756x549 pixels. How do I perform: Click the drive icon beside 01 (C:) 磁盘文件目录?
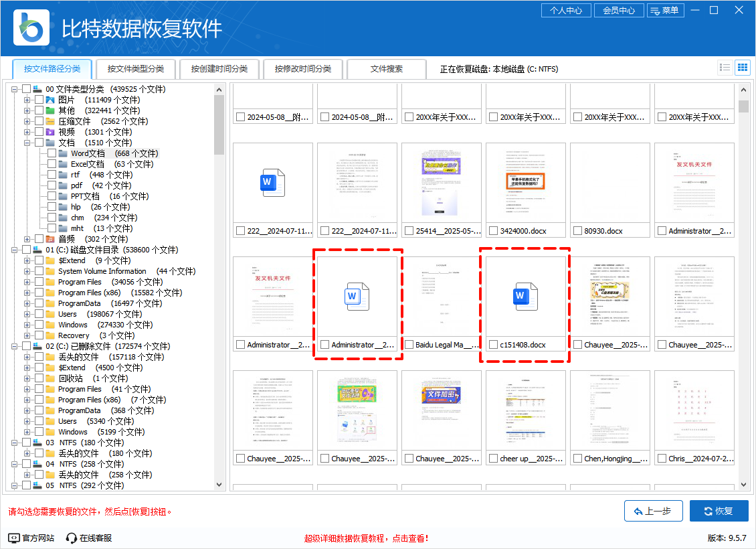click(x=37, y=250)
